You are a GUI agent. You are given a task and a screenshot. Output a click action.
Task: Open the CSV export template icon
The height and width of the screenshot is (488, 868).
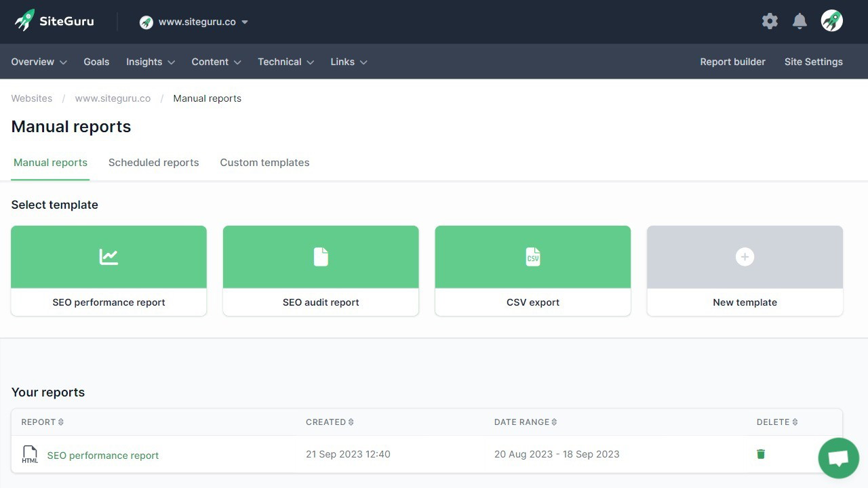tap(532, 256)
